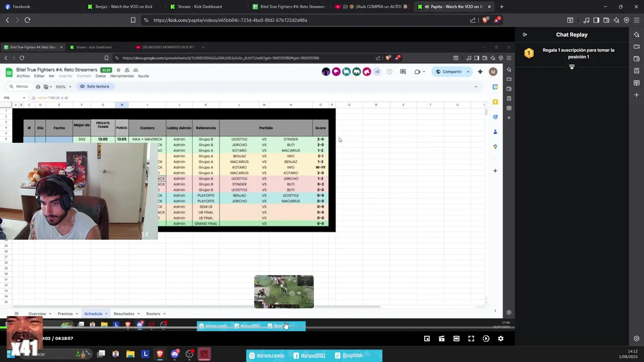
Task: Toggle theater mode in video controls
Action: click(456, 339)
